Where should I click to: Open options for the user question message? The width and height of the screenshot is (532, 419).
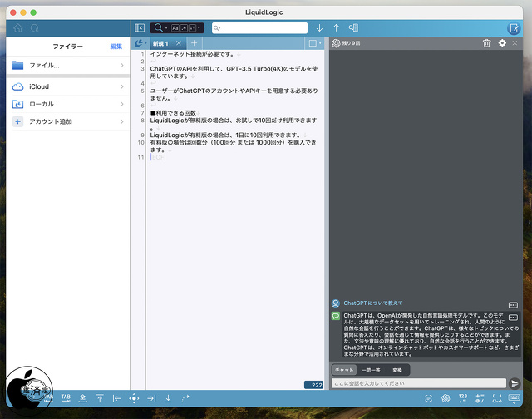point(513,305)
